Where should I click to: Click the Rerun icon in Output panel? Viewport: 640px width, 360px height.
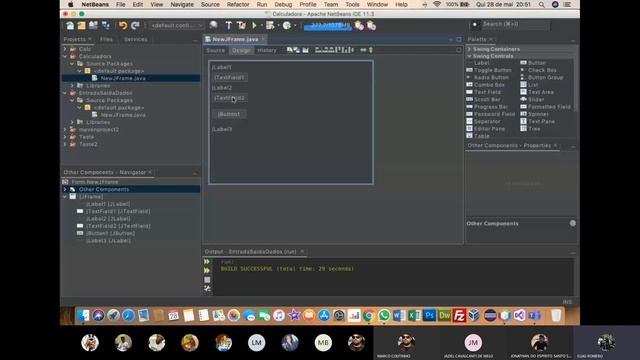click(x=207, y=262)
